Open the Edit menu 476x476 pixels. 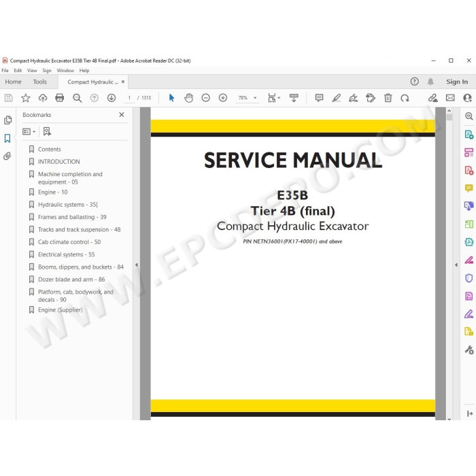pos(18,71)
